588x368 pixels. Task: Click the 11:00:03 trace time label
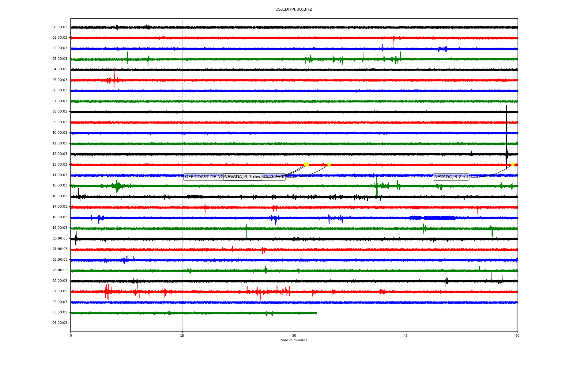click(60, 144)
